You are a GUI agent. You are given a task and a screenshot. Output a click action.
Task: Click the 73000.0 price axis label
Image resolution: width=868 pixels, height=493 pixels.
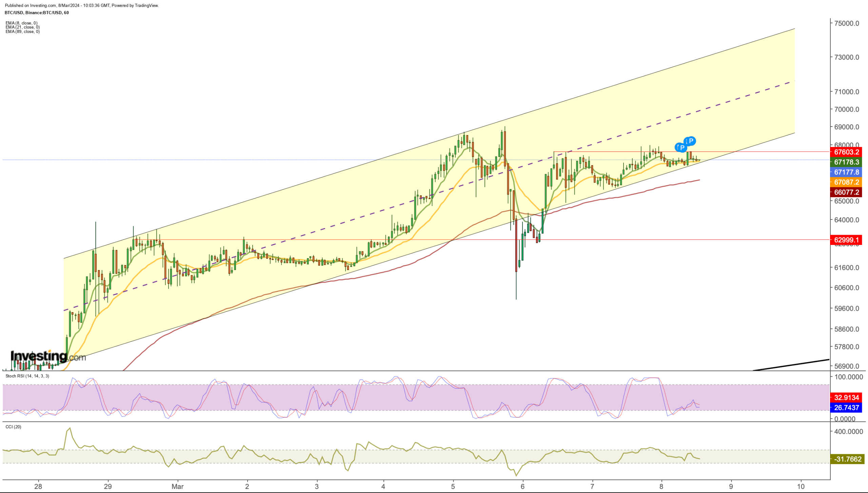click(847, 57)
